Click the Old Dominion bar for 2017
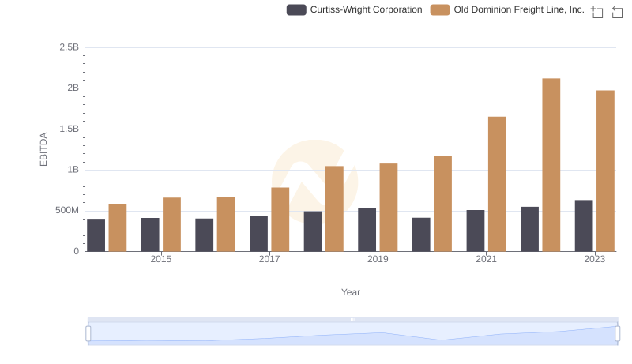The image size is (632, 364). tap(280, 220)
